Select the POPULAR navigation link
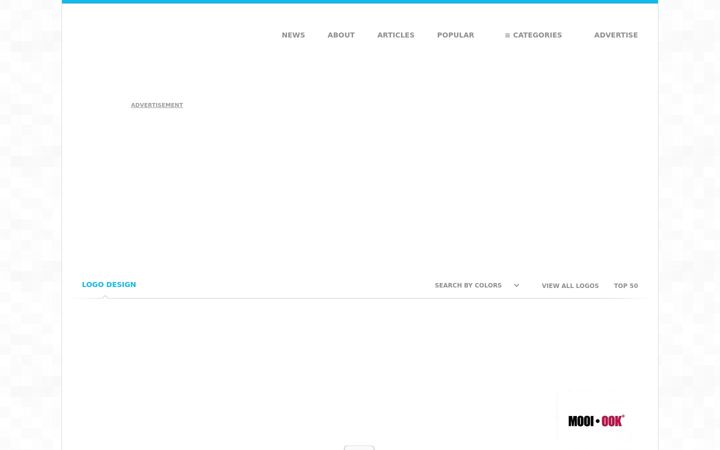 (x=455, y=35)
